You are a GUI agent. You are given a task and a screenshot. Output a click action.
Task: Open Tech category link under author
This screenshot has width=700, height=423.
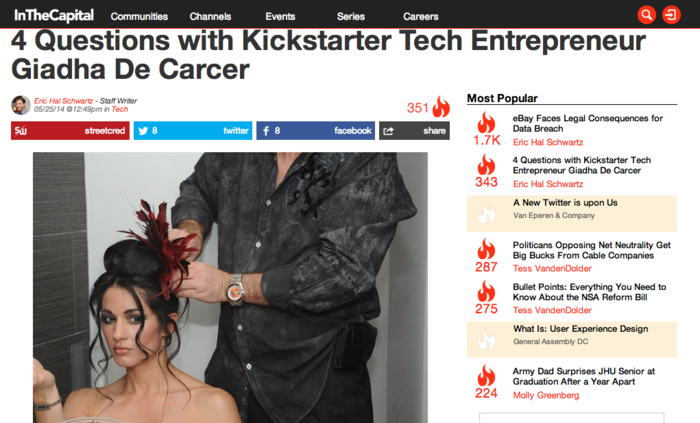point(120,109)
